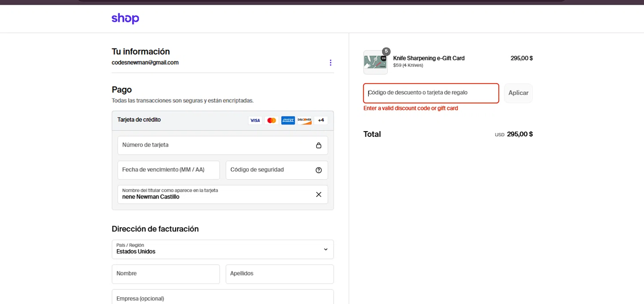Click the quantity badge 5 on the product
This screenshot has width=644, height=304.
(x=386, y=51)
